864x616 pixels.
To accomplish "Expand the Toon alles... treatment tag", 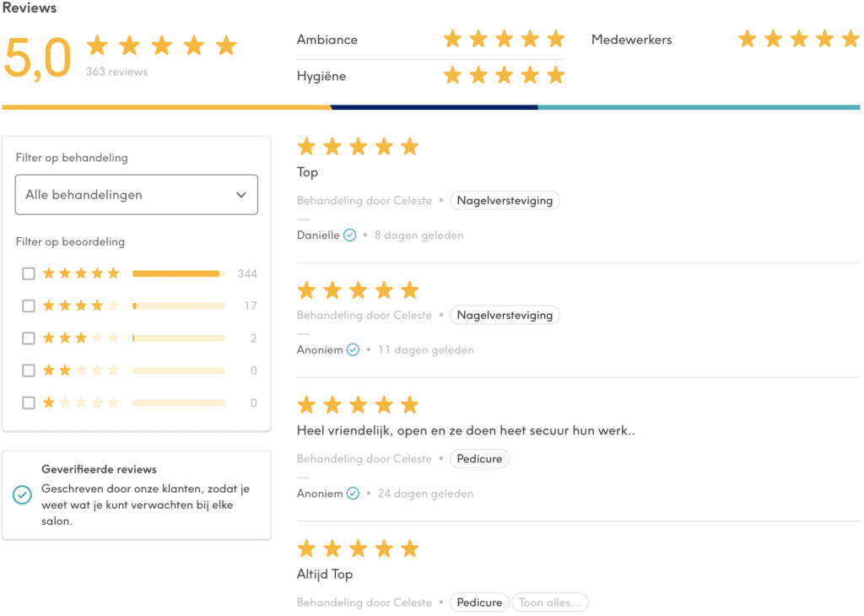I will 549,602.
